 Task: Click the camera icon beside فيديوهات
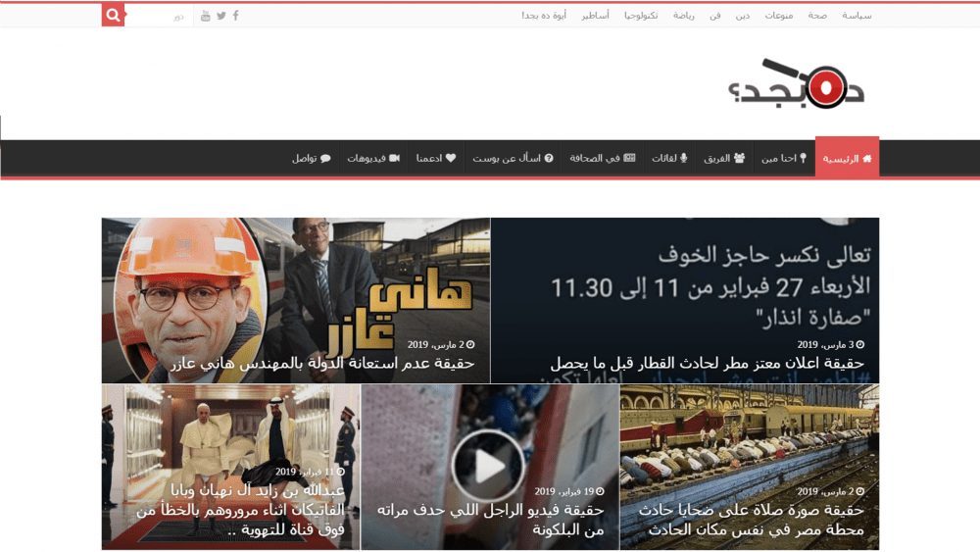pos(394,158)
